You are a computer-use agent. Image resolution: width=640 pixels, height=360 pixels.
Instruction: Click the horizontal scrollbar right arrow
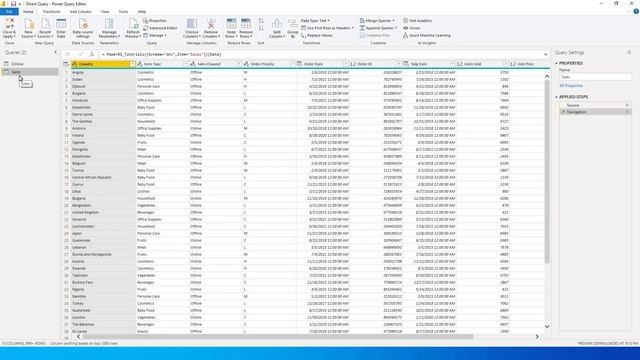(537, 337)
